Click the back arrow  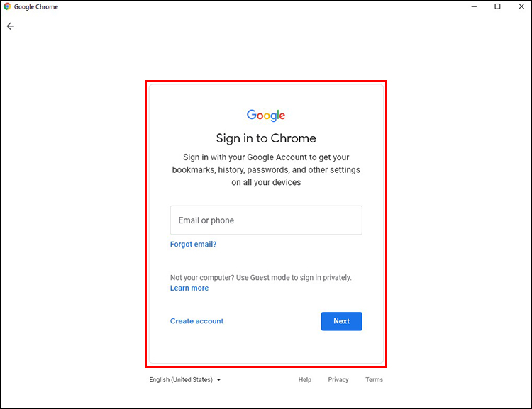[x=10, y=26]
